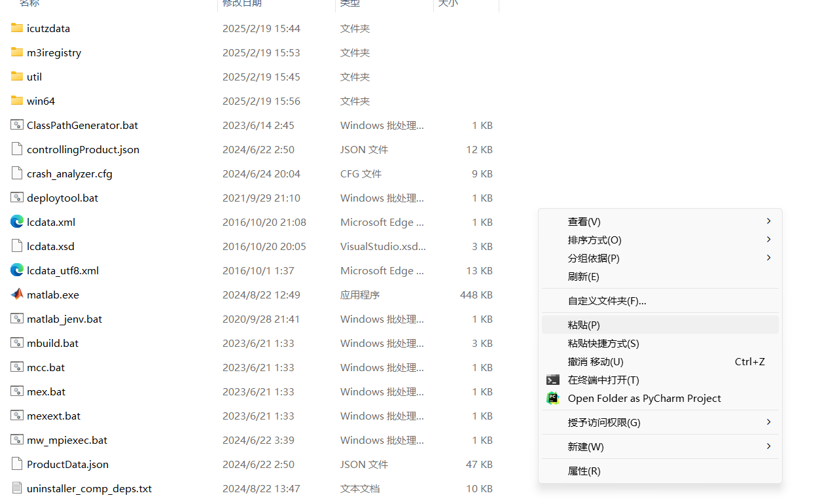This screenshot has width=818, height=504.
Task: Choose 粘贴(P) from the context menu
Action: (582, 324)
